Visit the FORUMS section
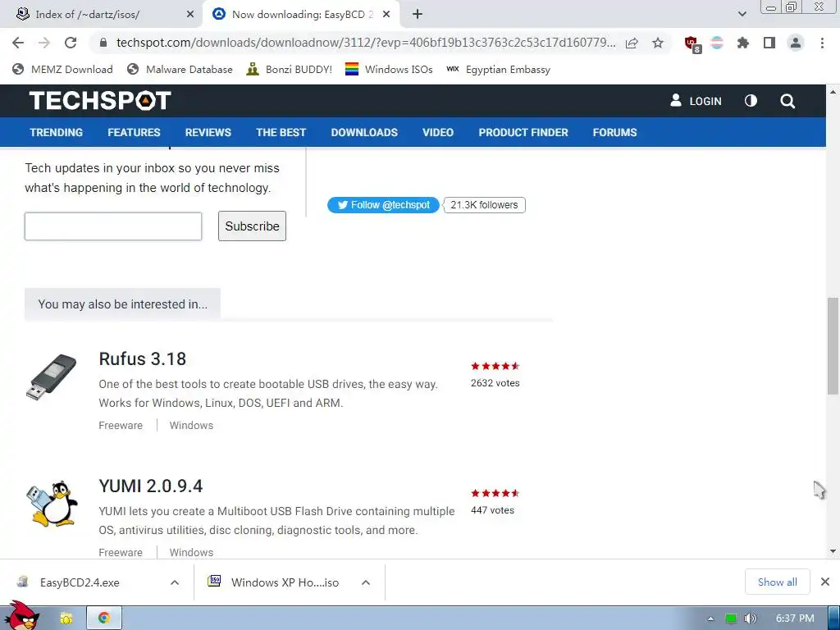The height and width of the screenshot is (630, 840). pyautogui.click(x=614, y=132)
